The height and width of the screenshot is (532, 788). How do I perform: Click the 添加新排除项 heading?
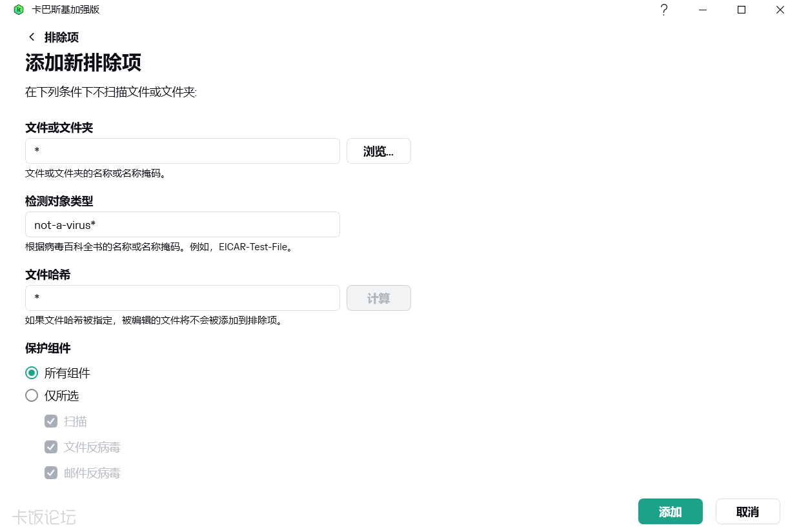[x=83, y=63]
